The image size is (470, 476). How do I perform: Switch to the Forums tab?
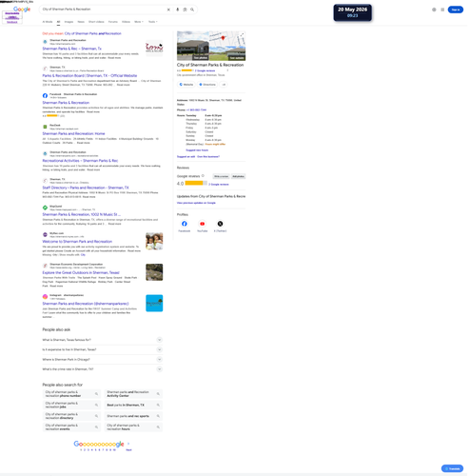(113, 22)
